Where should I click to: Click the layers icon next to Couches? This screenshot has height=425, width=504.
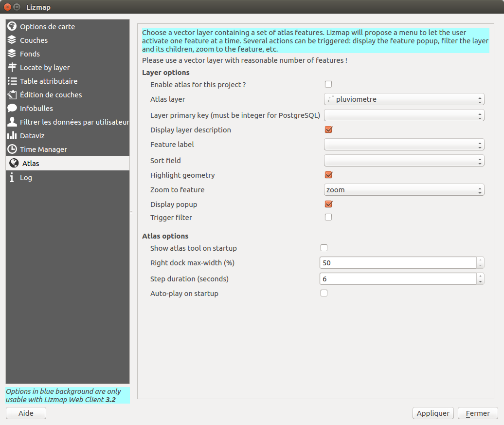click(x=12, y=39)
